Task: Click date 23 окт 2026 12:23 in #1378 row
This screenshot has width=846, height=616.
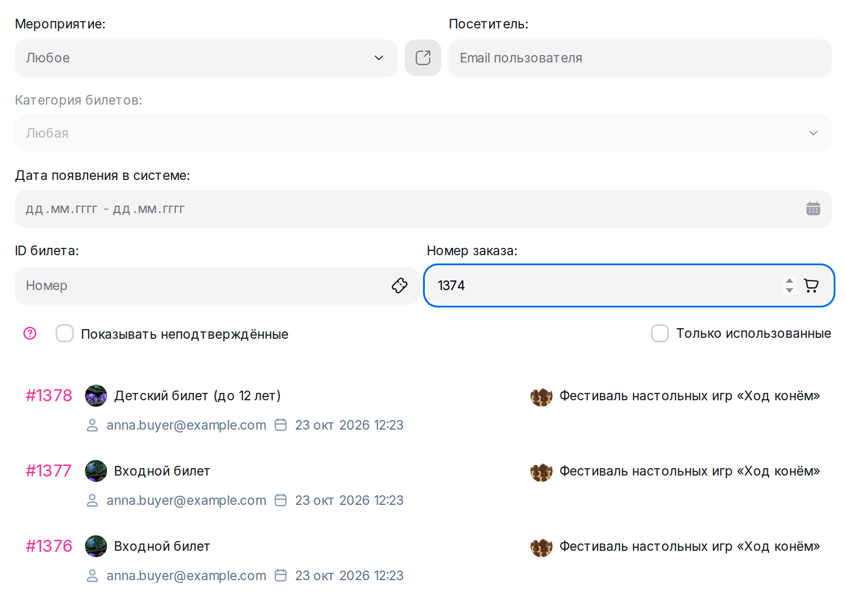Action: click(349, 425)
